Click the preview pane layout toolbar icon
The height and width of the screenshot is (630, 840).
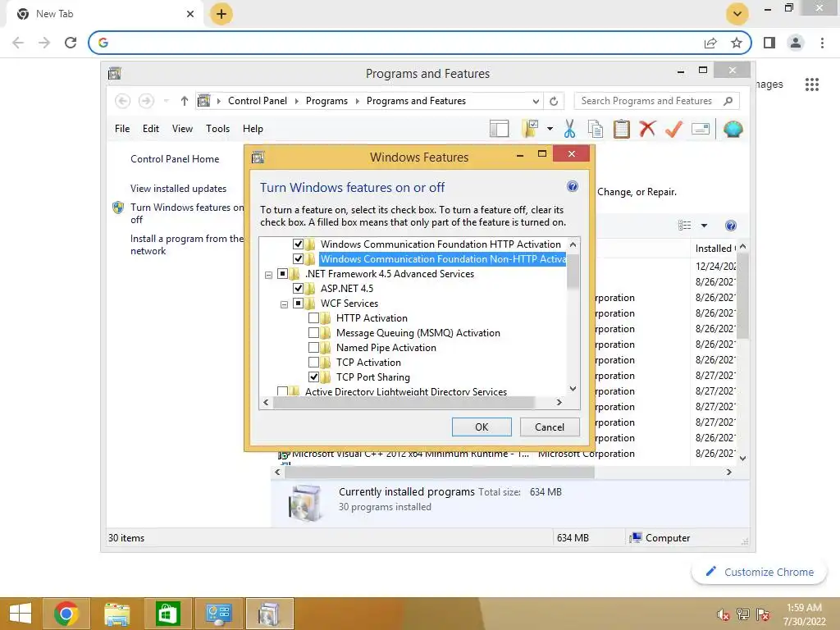pos(499,129)
